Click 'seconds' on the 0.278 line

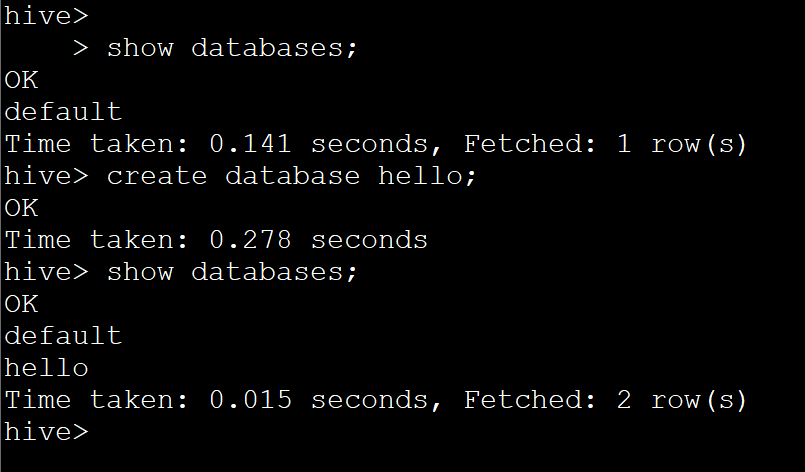coord(369,239)
